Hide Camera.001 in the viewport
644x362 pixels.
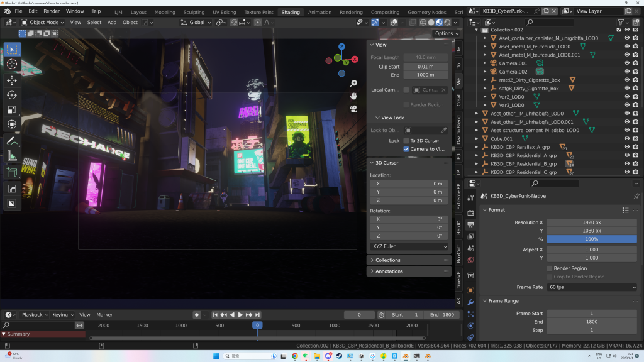pyautogui.click(x=627, y=63)
